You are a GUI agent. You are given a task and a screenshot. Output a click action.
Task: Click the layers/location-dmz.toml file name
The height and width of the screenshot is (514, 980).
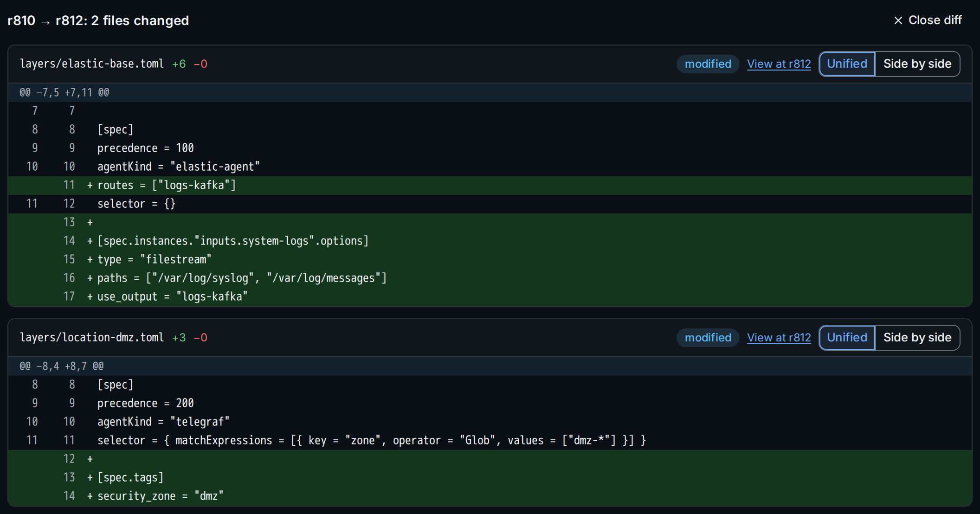click(92, 338)
